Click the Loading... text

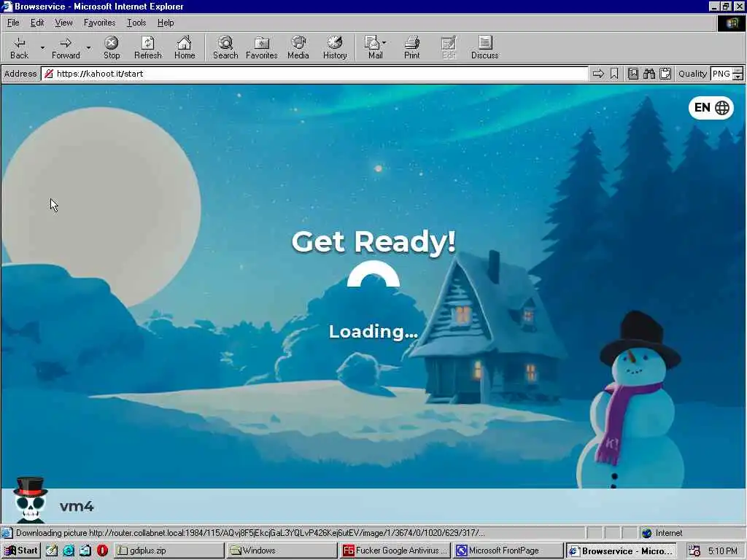(373, 332)
